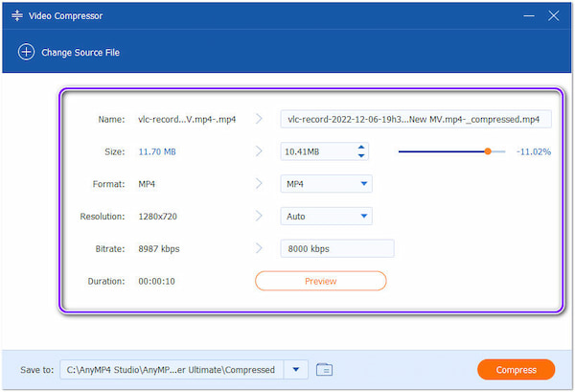Open the MP4 format dropdown
This screenshot has width=575, height=392.
(327, 184)
